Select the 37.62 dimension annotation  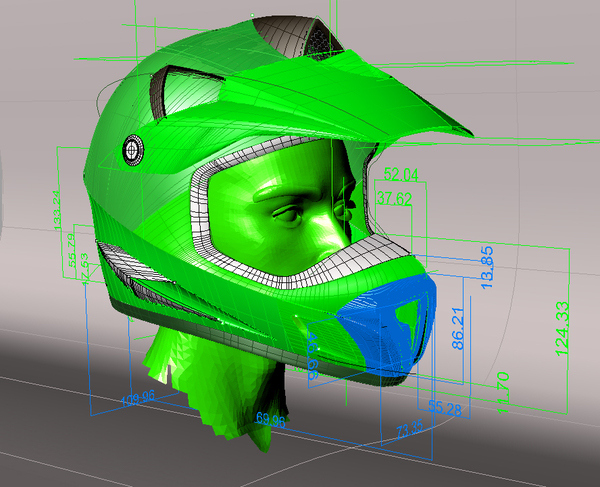pyautogui.click(x=392, y=199)
